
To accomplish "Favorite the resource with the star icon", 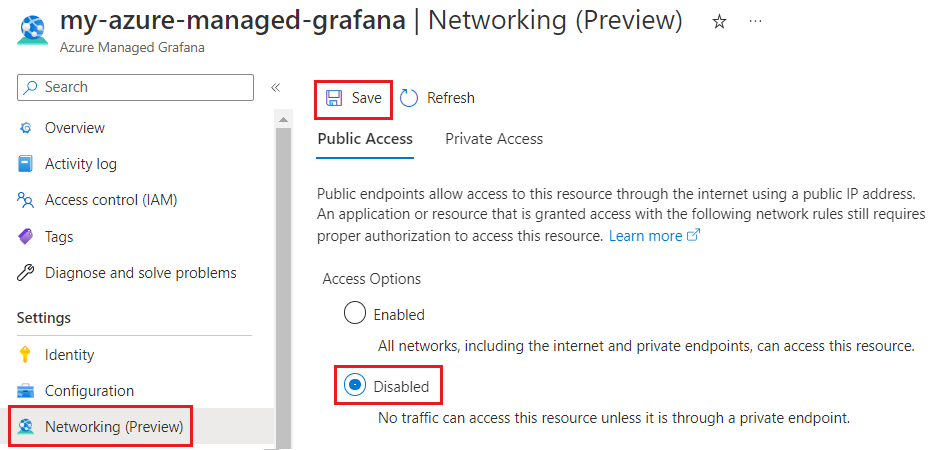I will pyautogui.click(x=720, y=22).
